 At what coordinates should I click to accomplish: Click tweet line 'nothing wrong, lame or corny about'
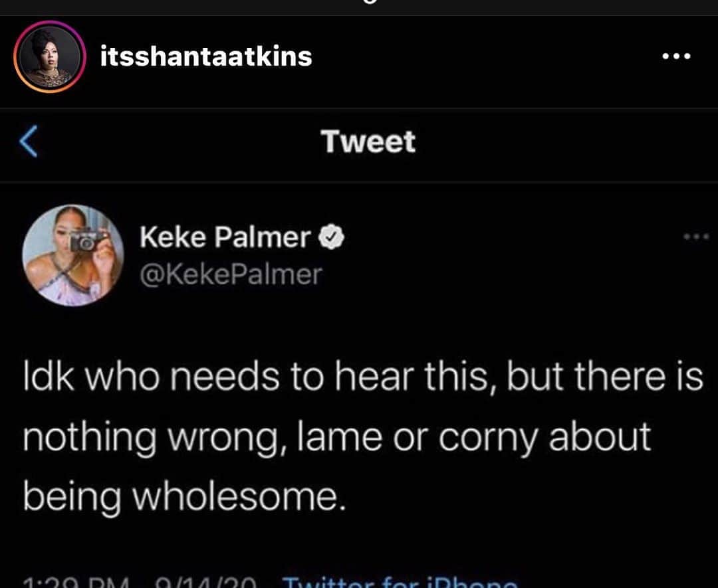[x=337, y=438]
